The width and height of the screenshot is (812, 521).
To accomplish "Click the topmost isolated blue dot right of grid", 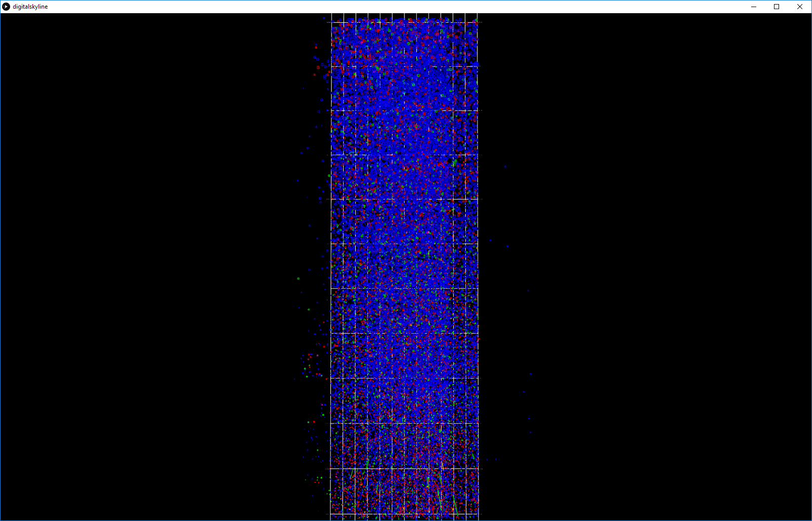I will pos(505,166).
